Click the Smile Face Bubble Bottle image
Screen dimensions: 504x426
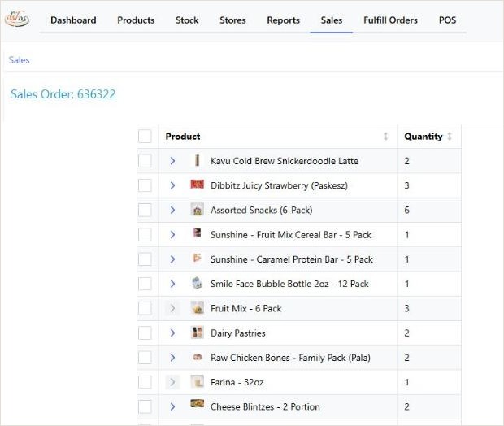click(197, 283)
